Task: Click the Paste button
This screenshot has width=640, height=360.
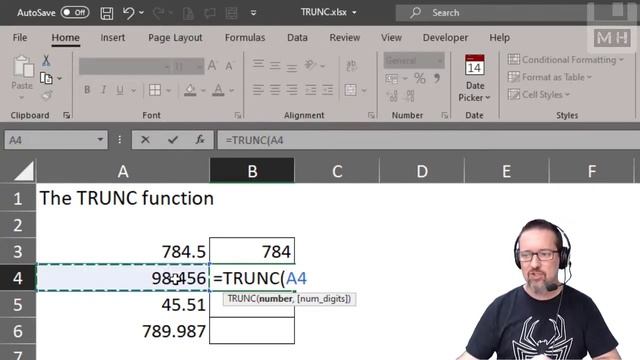Action: tap(22, 78)
